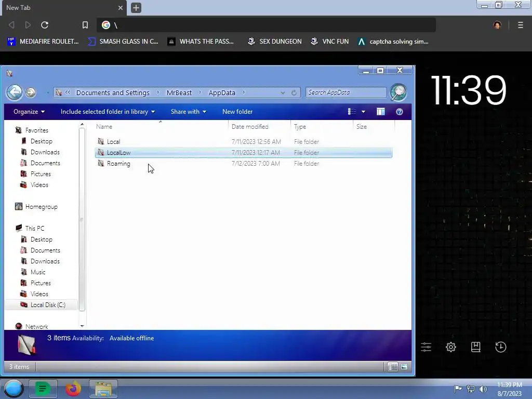
Task: Refresh the Explorer folder view
Action: pos(294,92)
